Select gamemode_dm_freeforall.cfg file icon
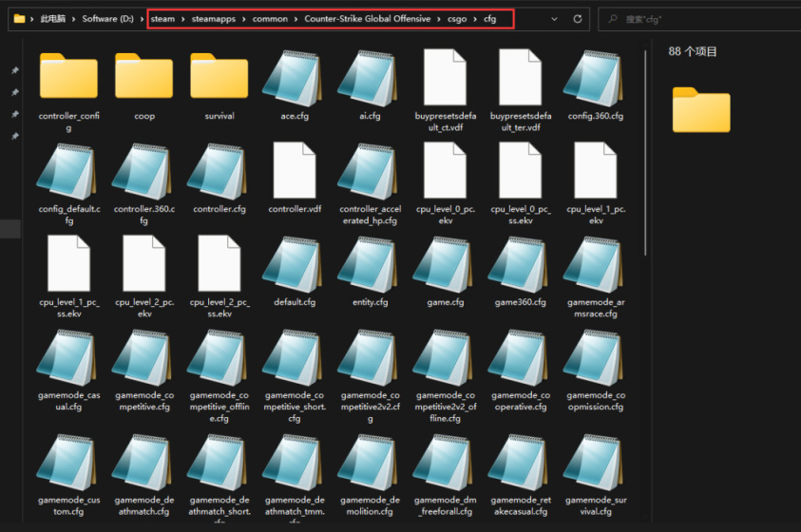This screenshot has width=801, height=532. point(445,463)
